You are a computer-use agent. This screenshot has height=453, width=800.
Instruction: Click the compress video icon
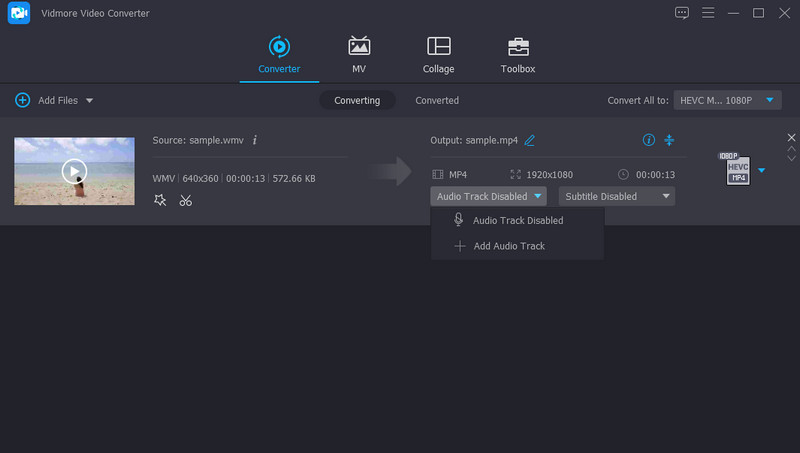(670, 140)
